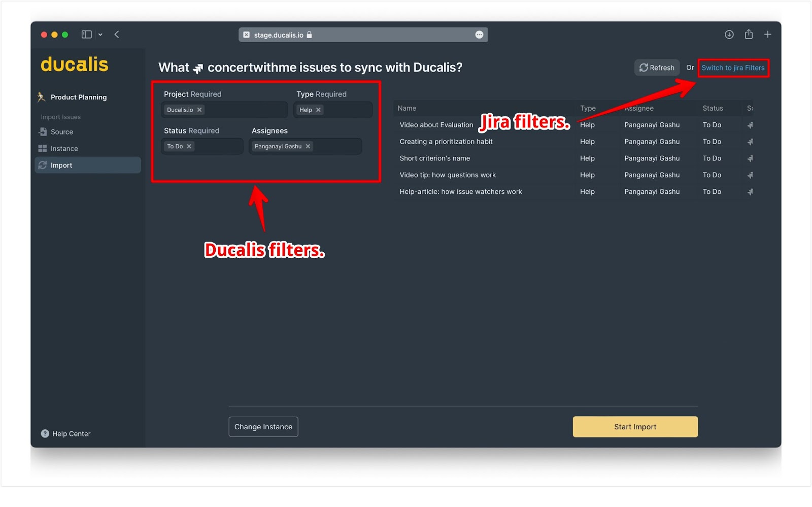Click Jira source icon for Creating a prioritization habit

750,142
